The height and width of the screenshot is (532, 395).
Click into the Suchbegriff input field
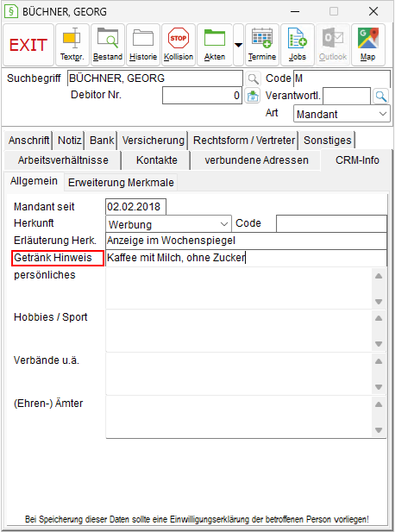[x=155, y=78]
